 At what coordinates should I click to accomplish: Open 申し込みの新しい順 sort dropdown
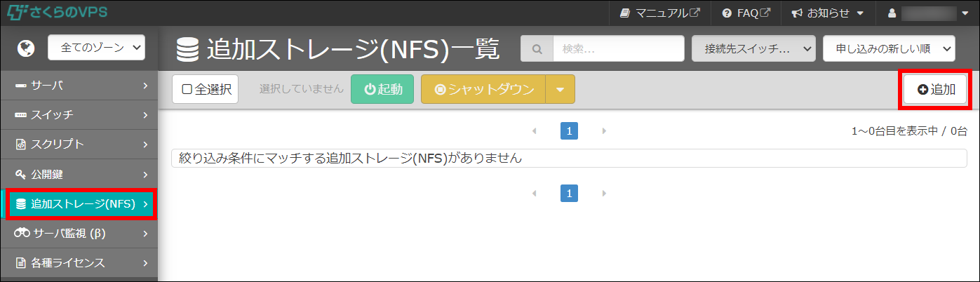pos(889,49)
